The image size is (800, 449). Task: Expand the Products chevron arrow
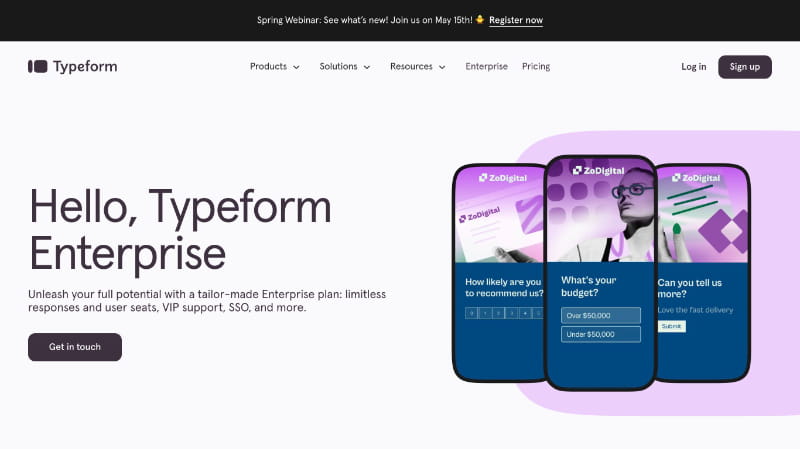coord(296,67)
